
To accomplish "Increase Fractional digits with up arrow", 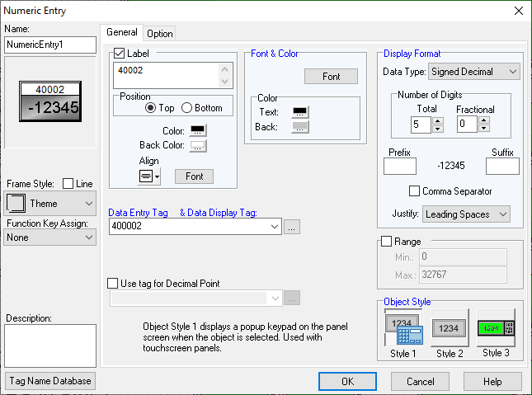I will (x=484, y=120).
